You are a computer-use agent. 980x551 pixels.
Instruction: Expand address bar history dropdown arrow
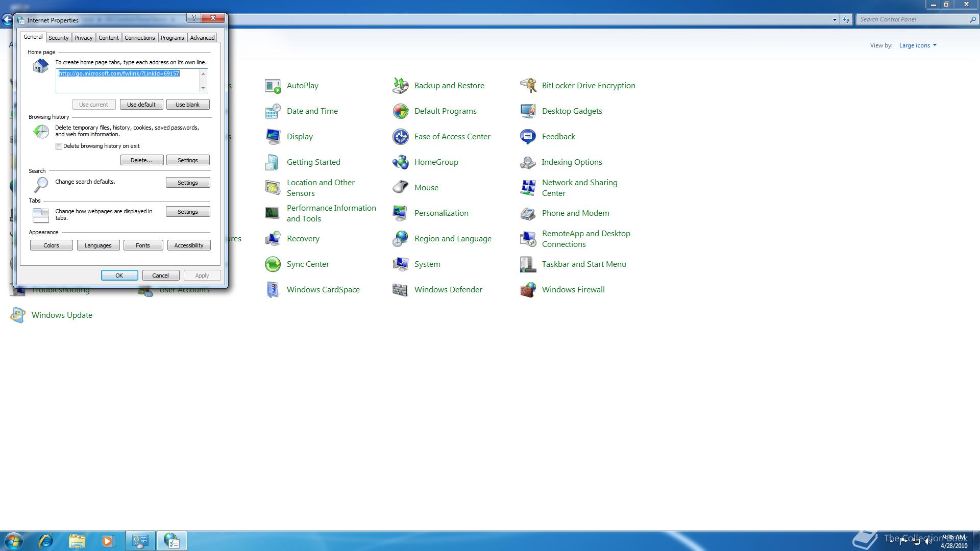coord(835,20)
